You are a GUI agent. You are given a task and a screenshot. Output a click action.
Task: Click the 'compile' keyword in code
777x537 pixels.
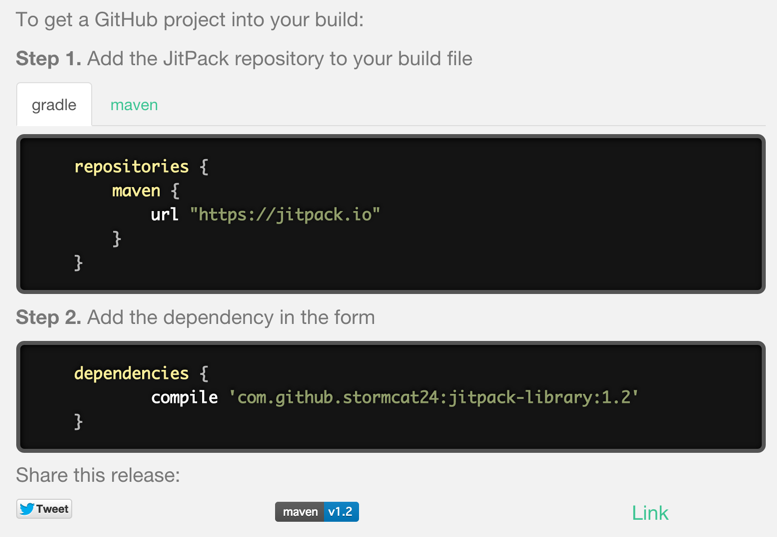tap(184, 397)
